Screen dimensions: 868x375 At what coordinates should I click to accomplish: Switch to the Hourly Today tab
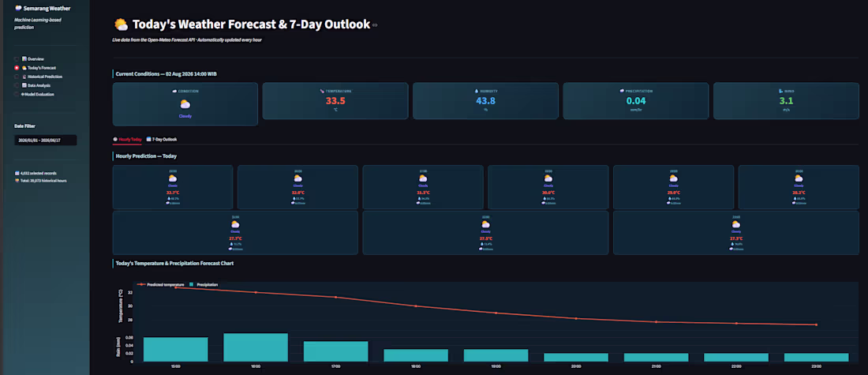[127, 139]
